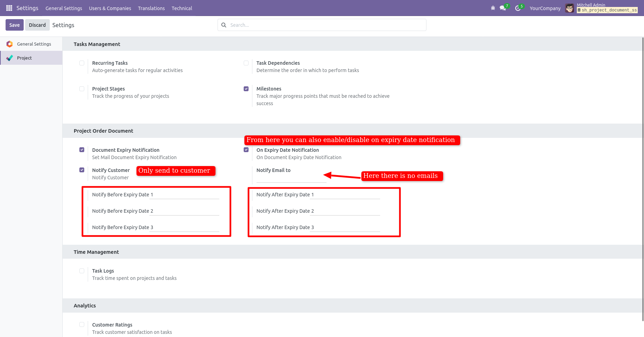Open the conversations messages icon
This screenshot has height=337, width=644.
(x=503, y=8)
